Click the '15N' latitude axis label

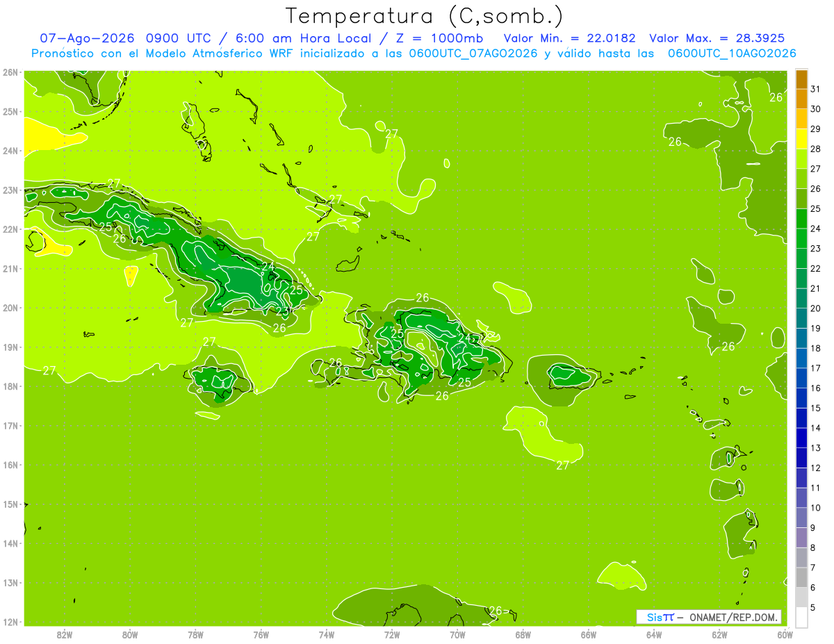pos(10,504)
